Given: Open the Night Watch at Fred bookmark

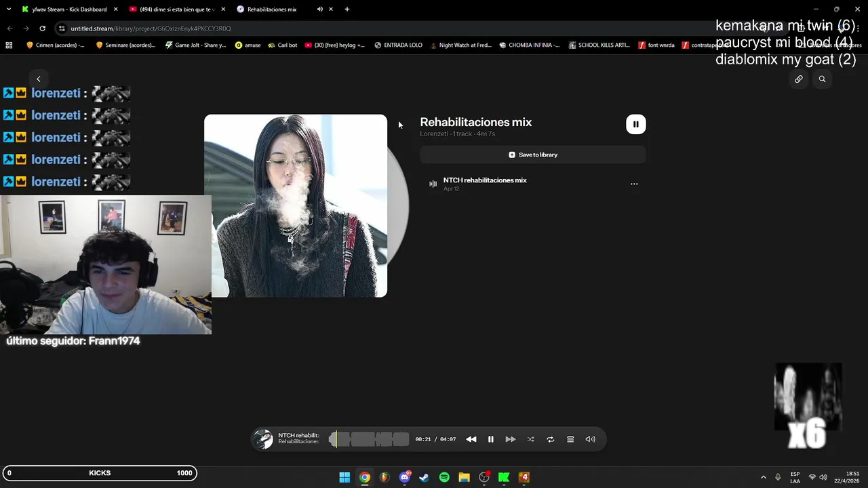Looking at the screenshot, I should (460, 45).
